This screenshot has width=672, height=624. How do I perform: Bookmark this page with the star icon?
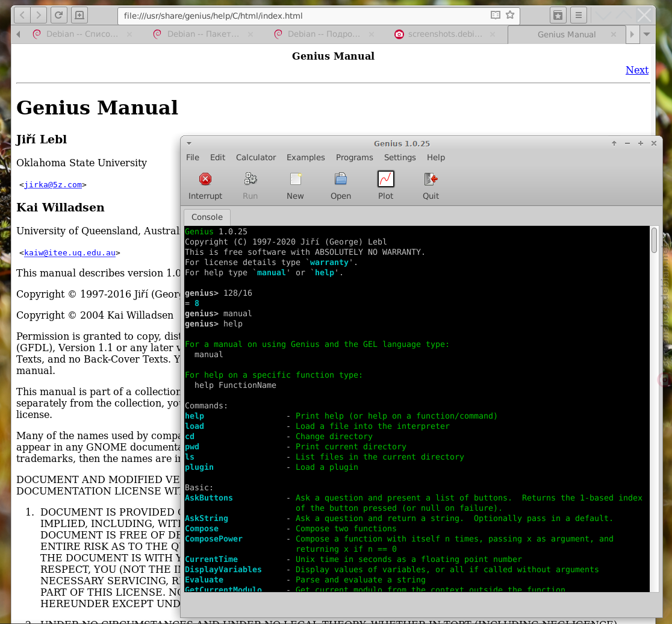510,15
